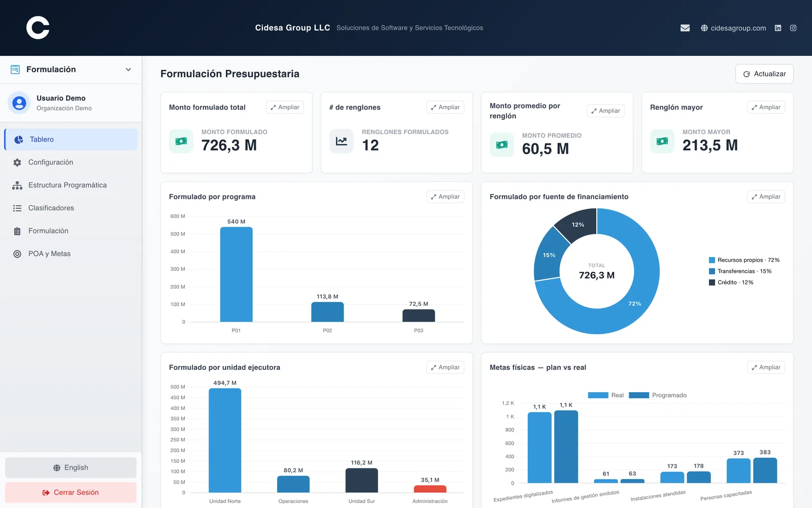This screenshot has width=812, height=508.
Task: Click the chart icon beside Renglones Formulados
Action: tap(342, 141)
